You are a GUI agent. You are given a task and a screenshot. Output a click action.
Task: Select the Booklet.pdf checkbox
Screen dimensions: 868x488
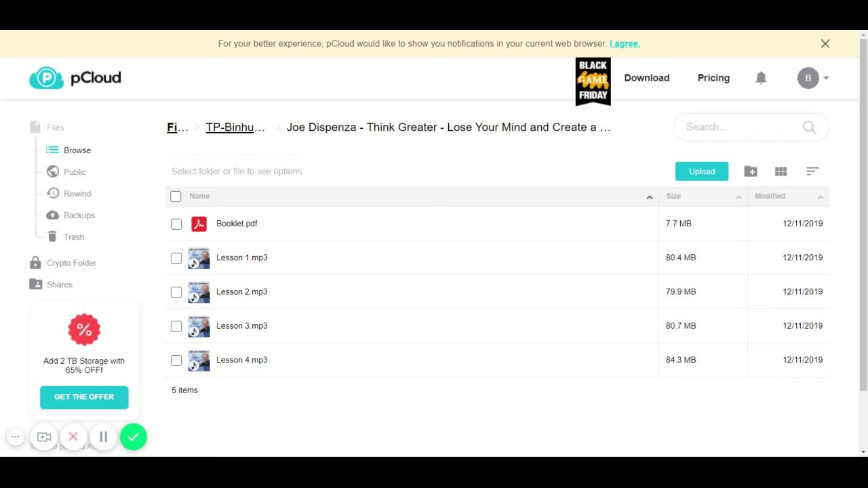[x=176, y=224]
